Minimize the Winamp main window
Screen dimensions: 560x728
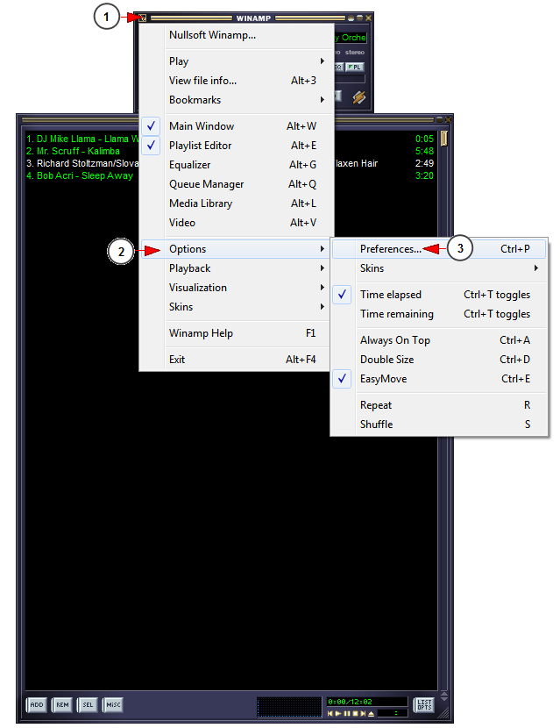coord(351,18)
